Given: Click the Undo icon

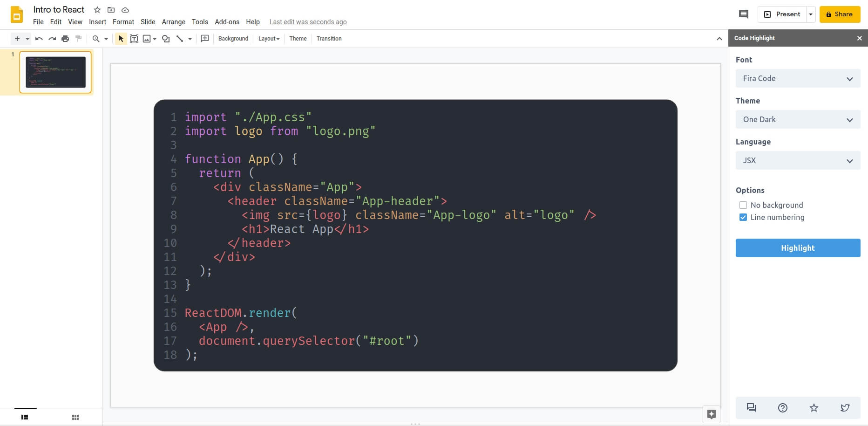Looking at the screenshot, I should click(x=39, y=39).
